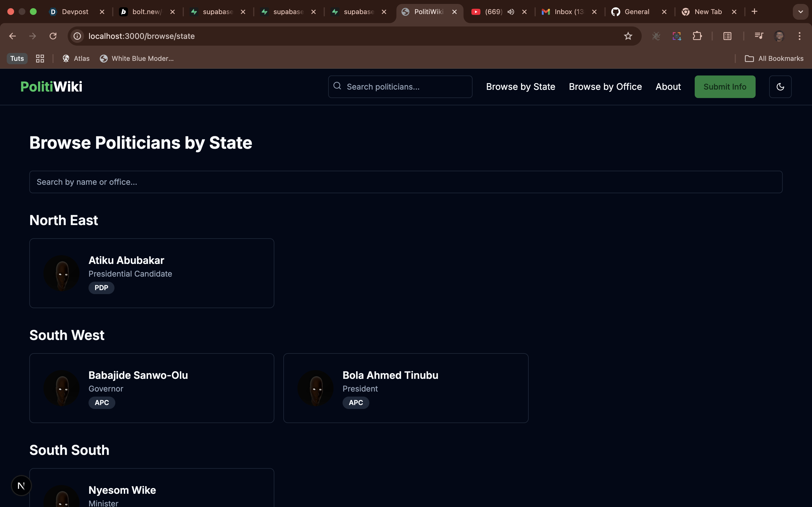Expand the tab search dropdown chevron

(801, 12)
